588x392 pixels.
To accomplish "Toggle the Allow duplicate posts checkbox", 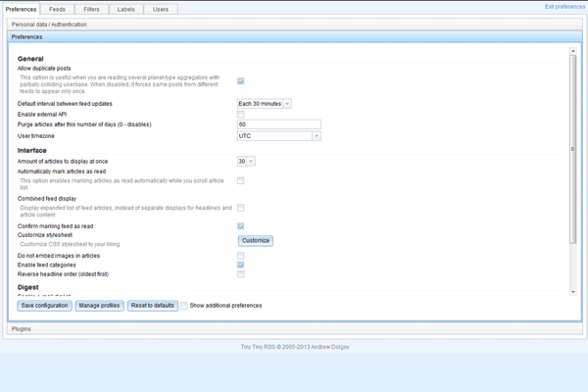I will 241,81.
